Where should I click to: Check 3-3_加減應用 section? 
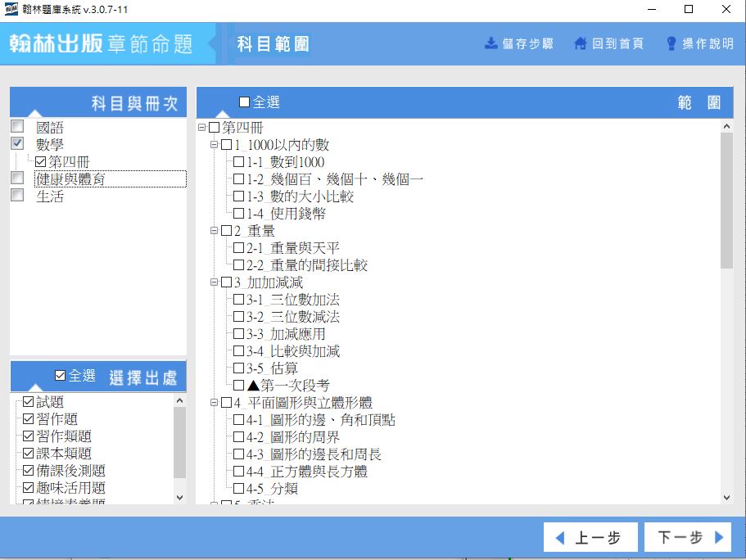click(x=239, y=334)
